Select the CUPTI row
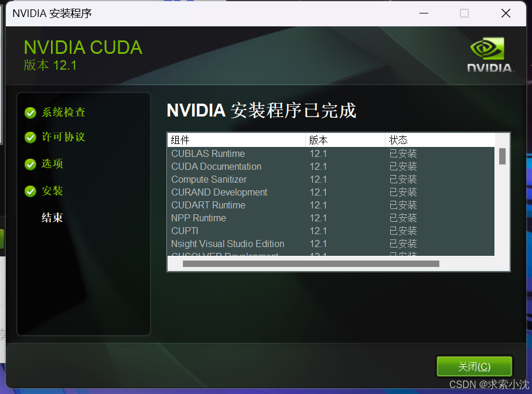This screenshot has height=394, width=532. point(331,231)
